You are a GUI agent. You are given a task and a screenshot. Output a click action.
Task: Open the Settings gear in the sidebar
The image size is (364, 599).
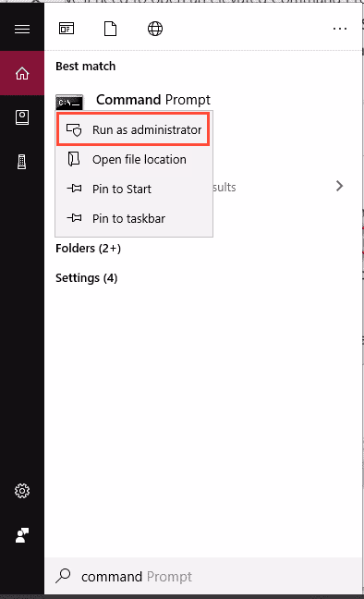(x=22, y=491)
